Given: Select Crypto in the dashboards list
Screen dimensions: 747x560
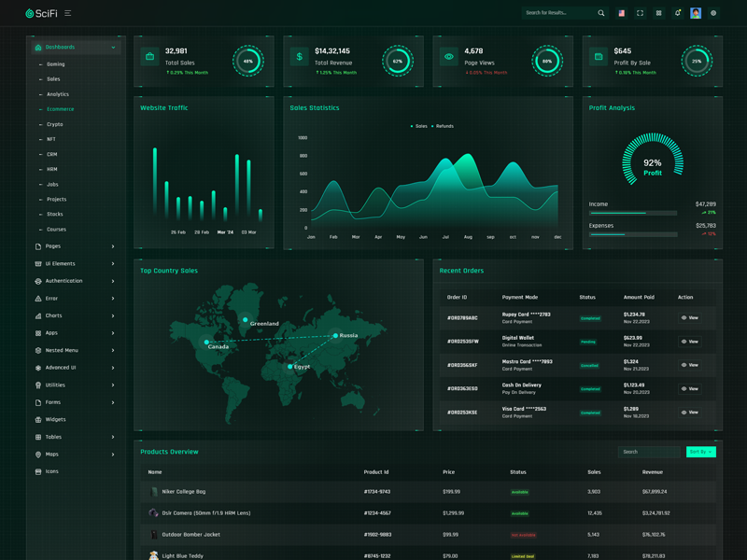Looking at the screenshot, I should pyautogui.click(x=55, y=124).
